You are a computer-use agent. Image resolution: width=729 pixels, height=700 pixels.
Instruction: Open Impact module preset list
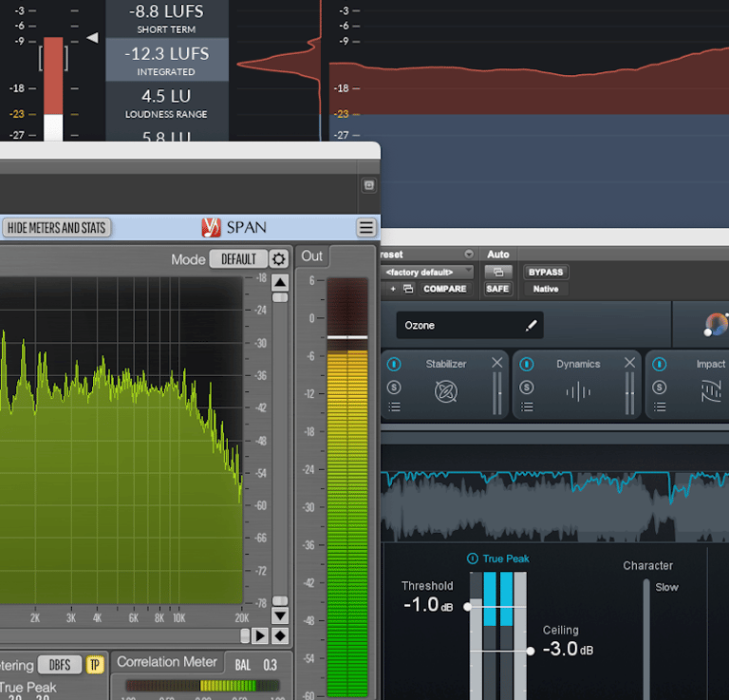[660, 407]
